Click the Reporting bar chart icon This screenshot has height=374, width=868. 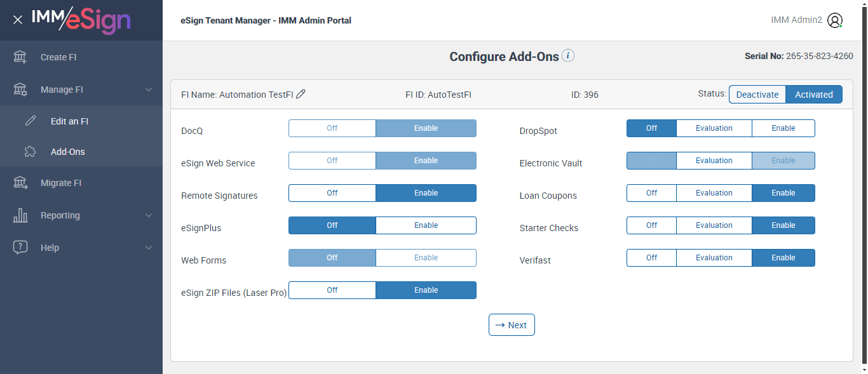click(x=20, y=215)
